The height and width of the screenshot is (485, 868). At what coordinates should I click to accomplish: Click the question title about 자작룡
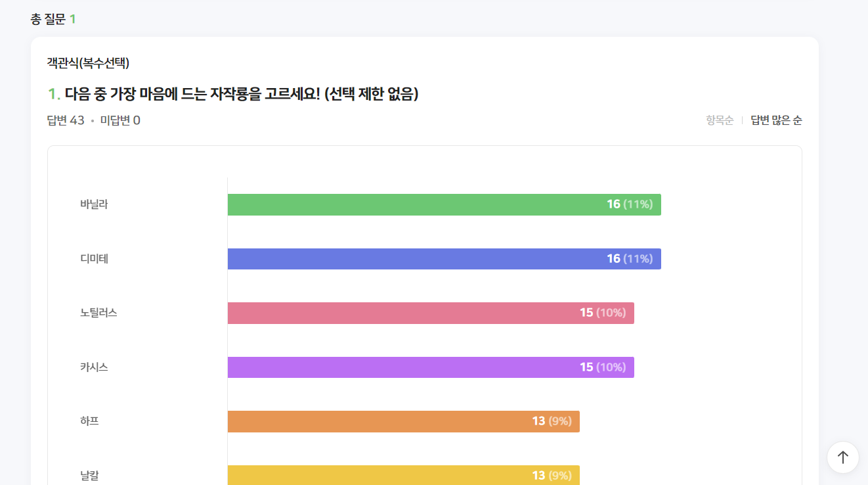[233, 95]
